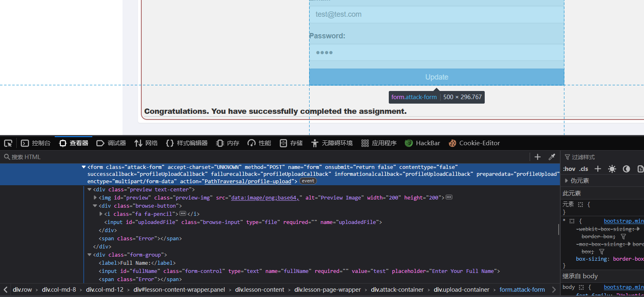Expand the img#preview node

click(95, 197)
